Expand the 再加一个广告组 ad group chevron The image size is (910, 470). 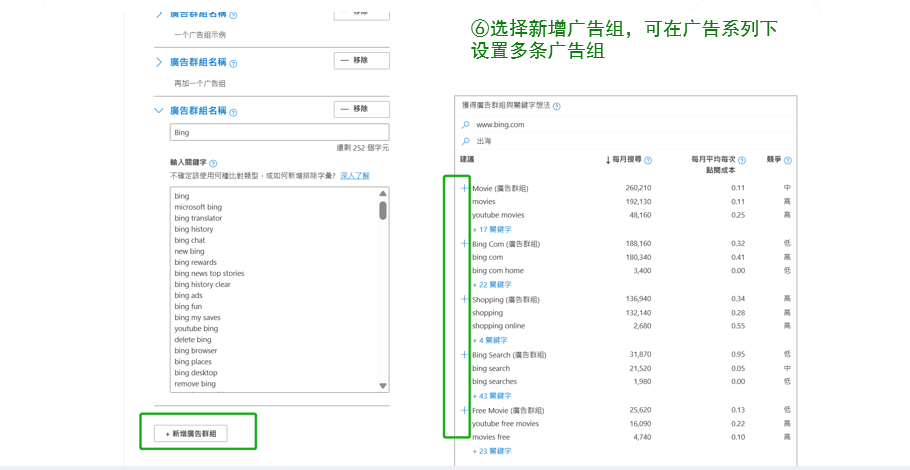[159, 62]
